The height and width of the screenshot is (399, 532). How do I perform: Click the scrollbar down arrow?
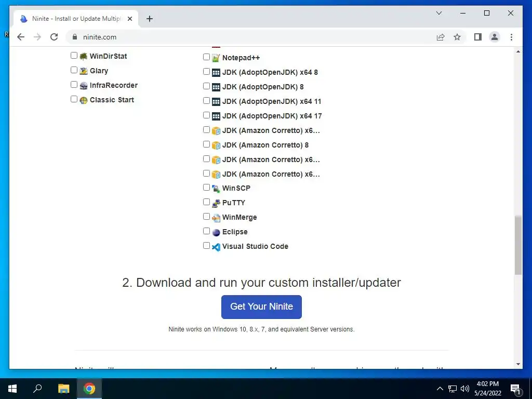point(518,364)
